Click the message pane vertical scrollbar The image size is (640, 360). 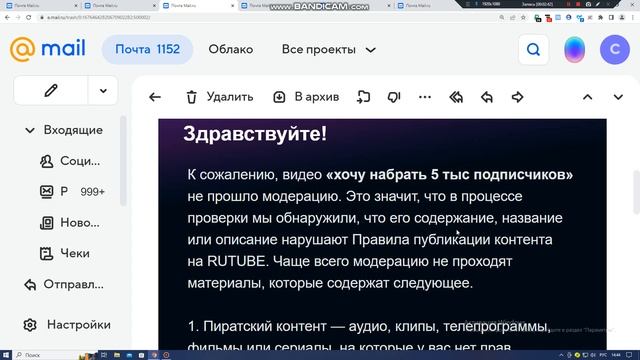pyautogui.click(x=636, y=192)
